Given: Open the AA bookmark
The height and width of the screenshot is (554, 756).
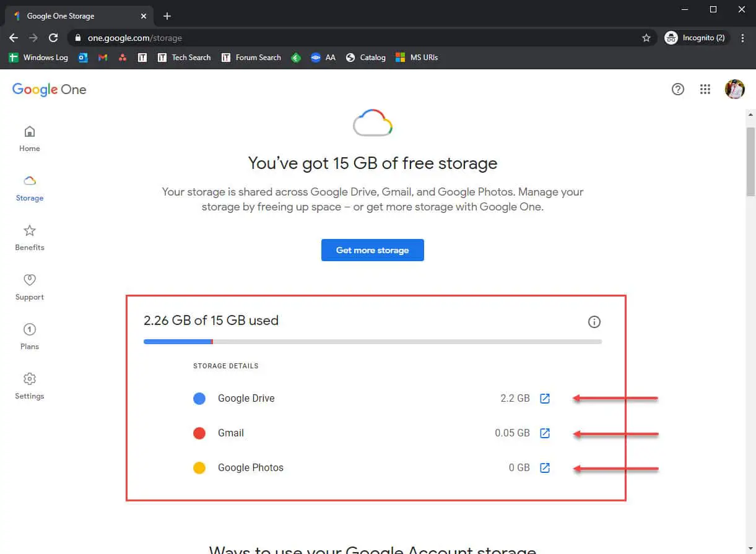Looking at the screenshot, I should point(323,58).
